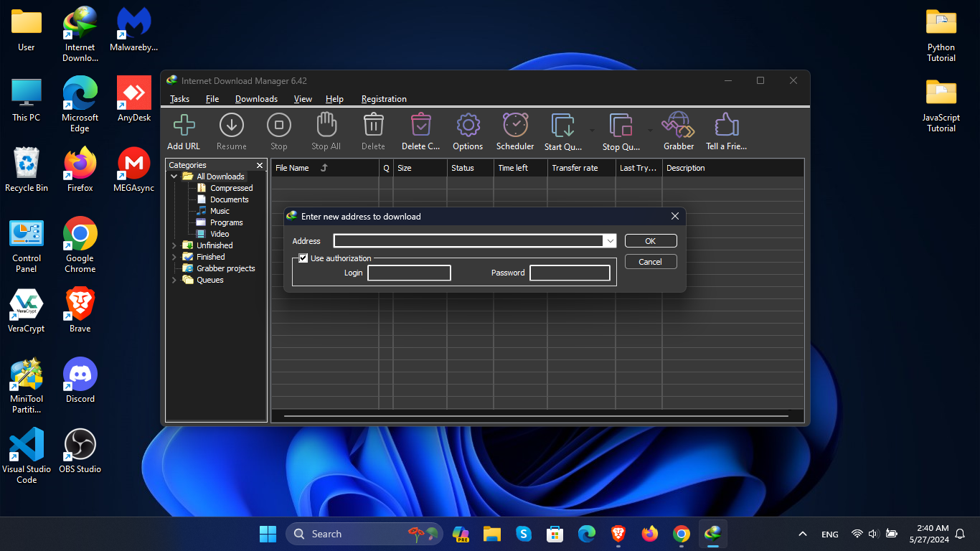Expand the Unfinished category
The width and height of the screenshot is (980, 551).
[x=174, y=245]
